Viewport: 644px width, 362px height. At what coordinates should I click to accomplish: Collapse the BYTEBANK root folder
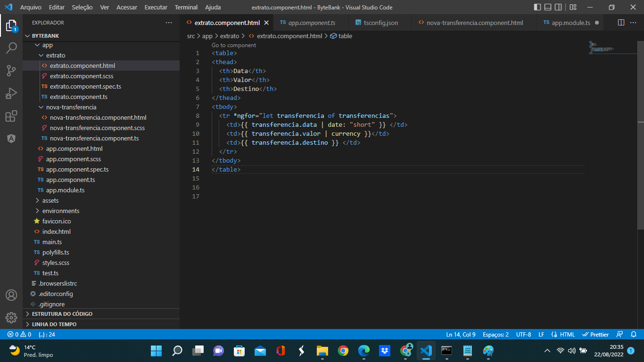tap(101, 36)
